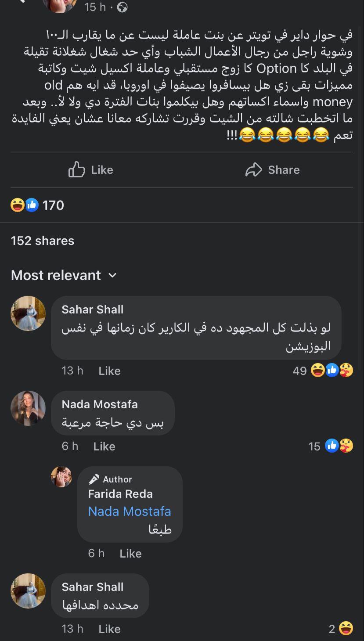
Task: Like Farida Reda's reply
Action: (x=130, y=554)
